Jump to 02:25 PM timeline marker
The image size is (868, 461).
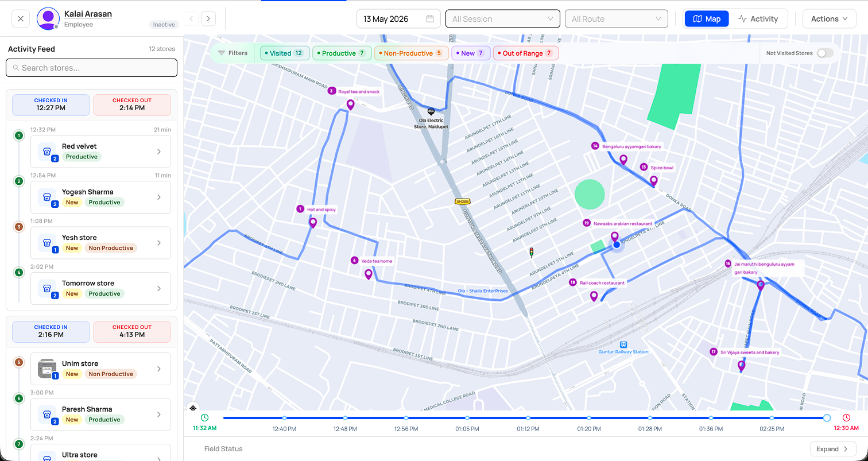(x=772, y=418)
